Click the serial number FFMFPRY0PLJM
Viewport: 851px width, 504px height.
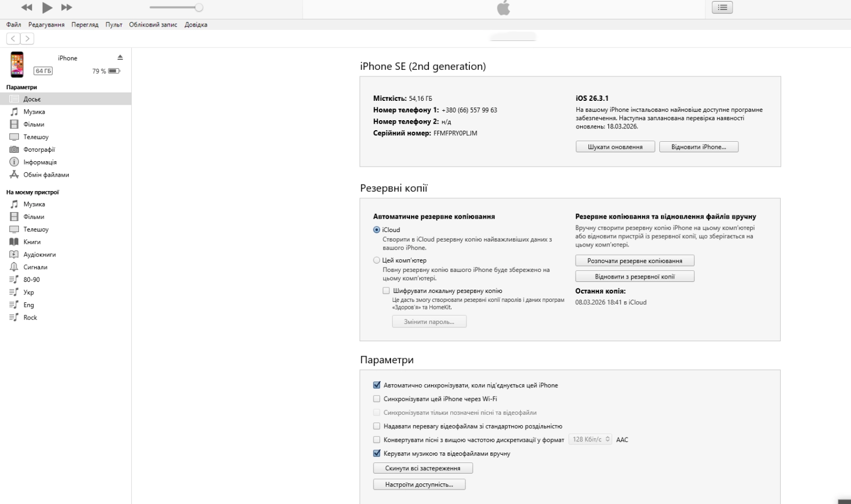[455, 133]
